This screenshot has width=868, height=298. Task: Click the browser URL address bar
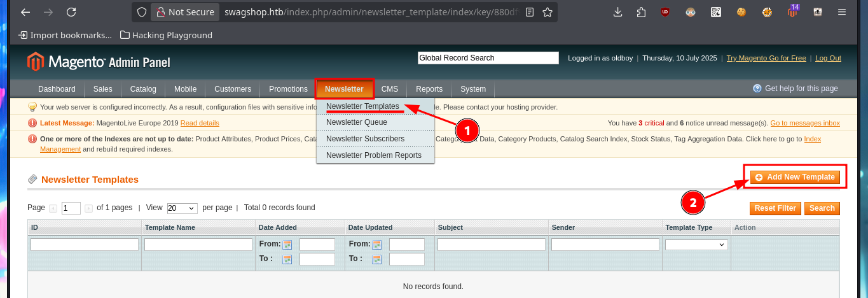[371, 12]
